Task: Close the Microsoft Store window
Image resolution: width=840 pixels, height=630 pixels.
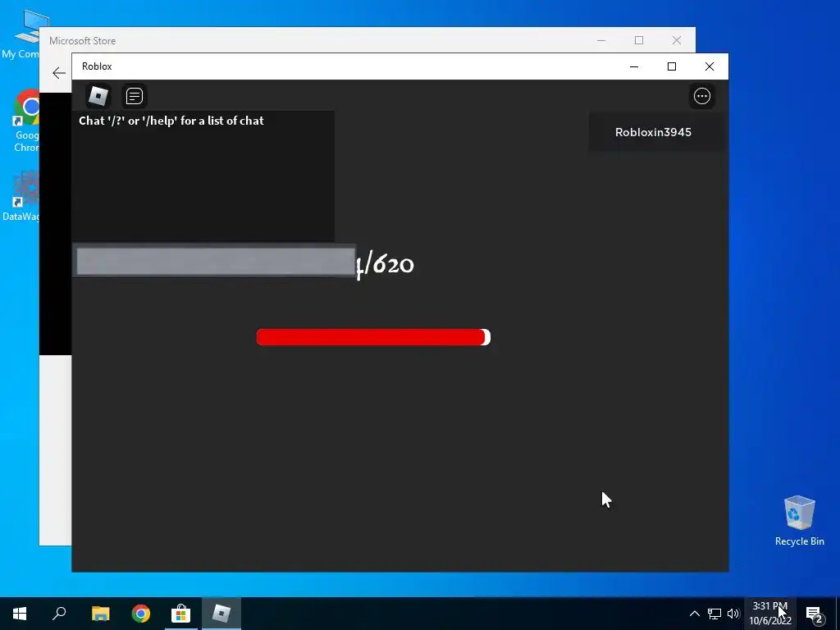Action: coord(677,40)
